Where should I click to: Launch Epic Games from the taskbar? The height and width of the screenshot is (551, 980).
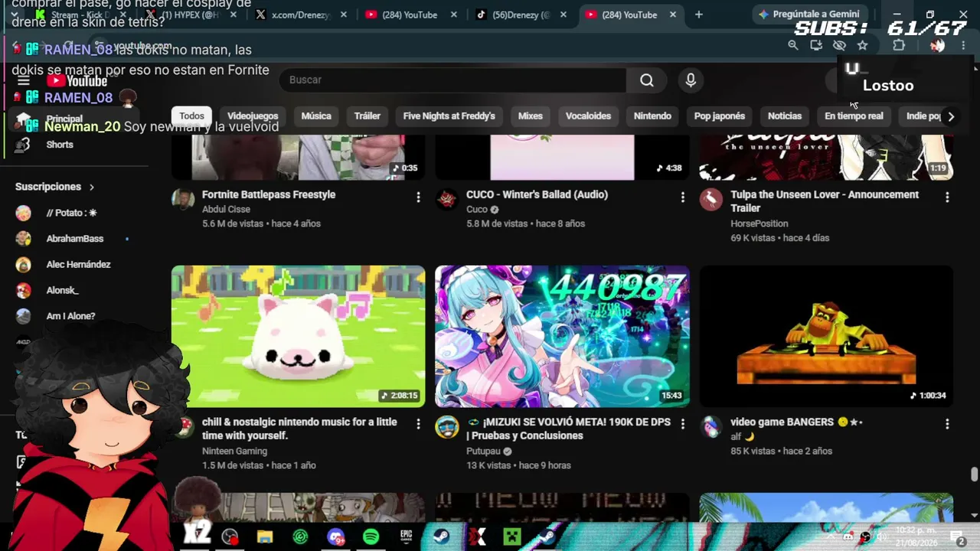click(x=406, y=536)
